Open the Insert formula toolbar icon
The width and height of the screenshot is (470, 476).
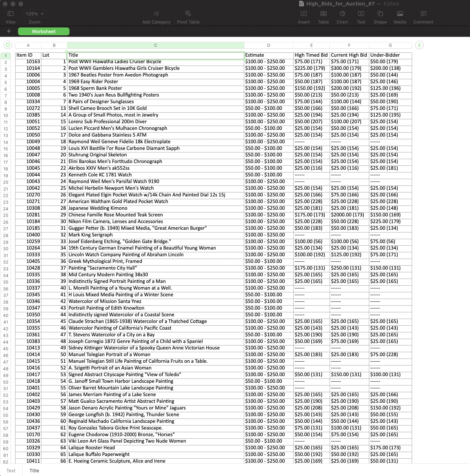(x=304, y=14)
